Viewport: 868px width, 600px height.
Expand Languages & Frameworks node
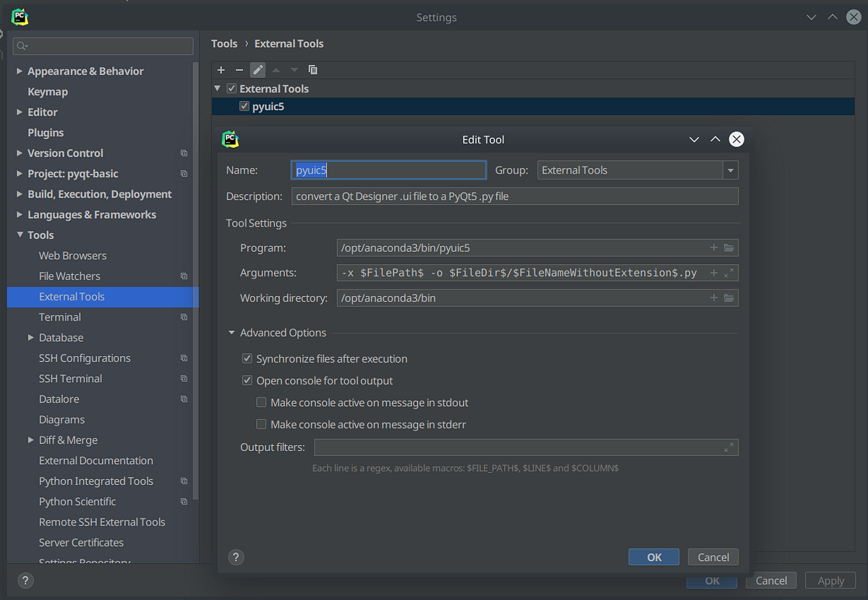click(20, 215)
